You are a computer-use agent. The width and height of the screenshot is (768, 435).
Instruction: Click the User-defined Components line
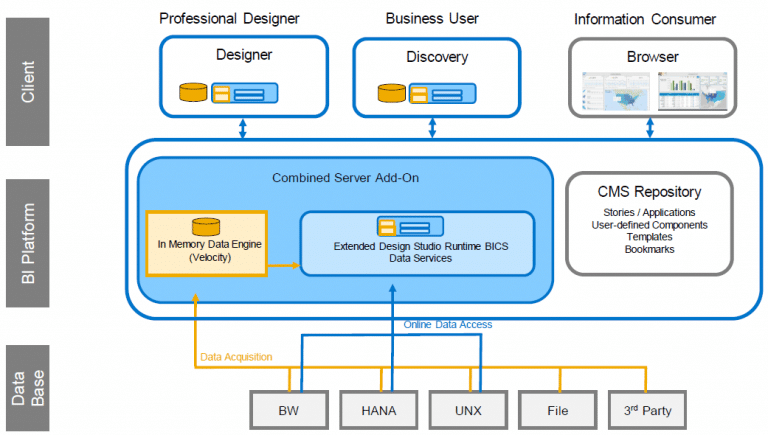649,225
